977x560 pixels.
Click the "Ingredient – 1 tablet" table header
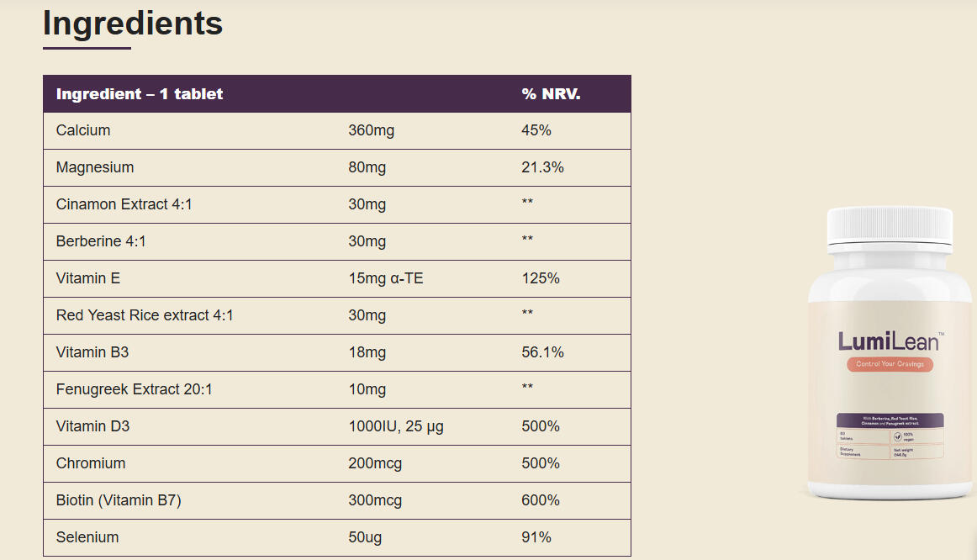(140, 94)
